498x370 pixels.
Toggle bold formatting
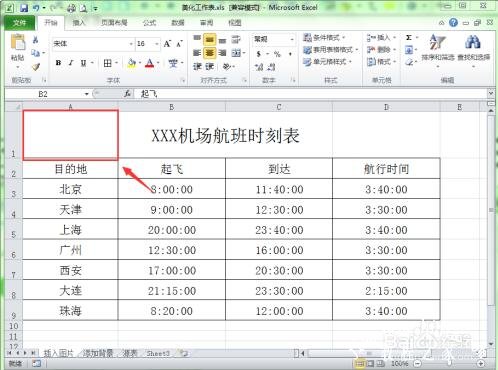[x=58, y=63]
